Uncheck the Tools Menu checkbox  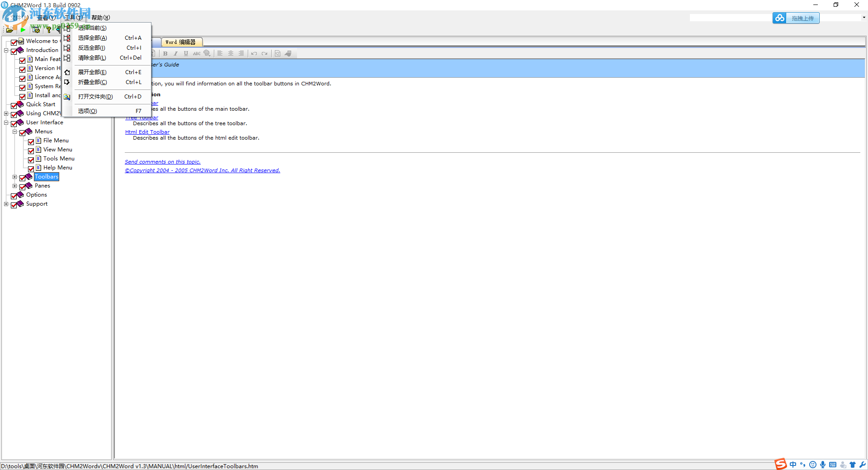(x=31, y=159)
